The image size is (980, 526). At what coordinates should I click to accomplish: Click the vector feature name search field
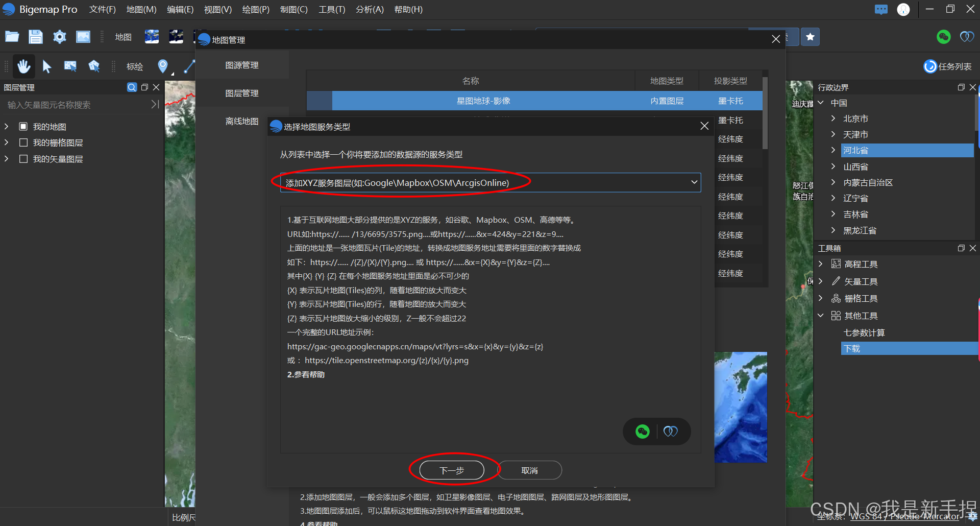(77, 105)
